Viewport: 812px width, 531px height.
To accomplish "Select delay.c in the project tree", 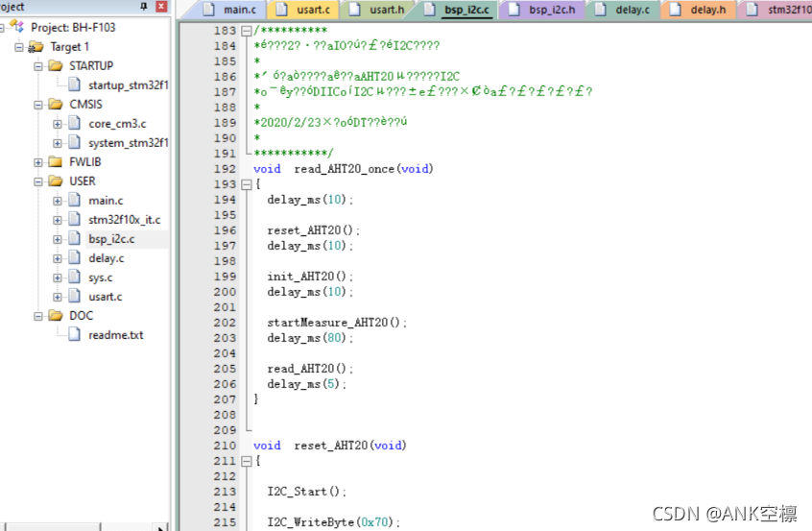I will 107,258.
